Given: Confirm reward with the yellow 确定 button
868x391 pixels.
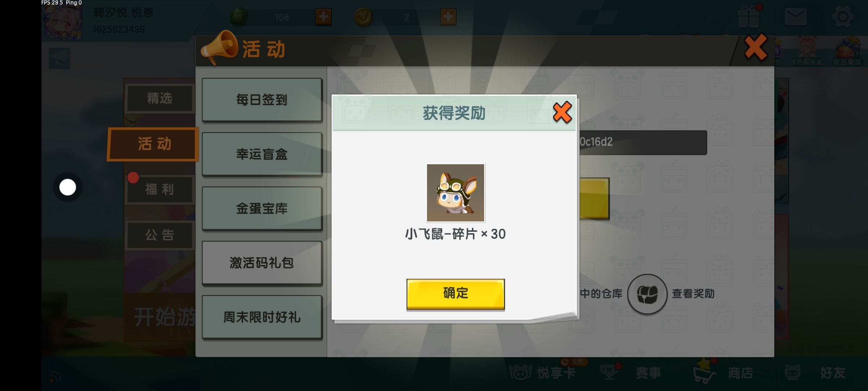Looking at the screenshot, I should tap(455, 294).
